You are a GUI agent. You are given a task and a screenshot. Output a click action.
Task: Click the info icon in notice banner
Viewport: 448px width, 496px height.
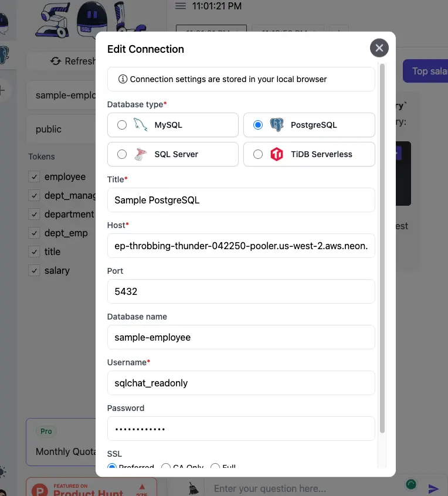coord(123,79)
